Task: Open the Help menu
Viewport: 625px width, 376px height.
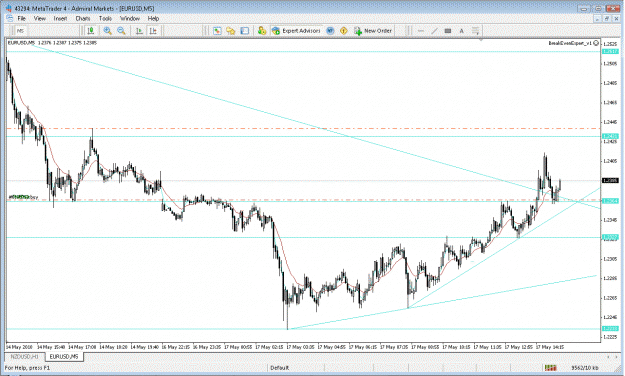Action: (x=153, y=18)
